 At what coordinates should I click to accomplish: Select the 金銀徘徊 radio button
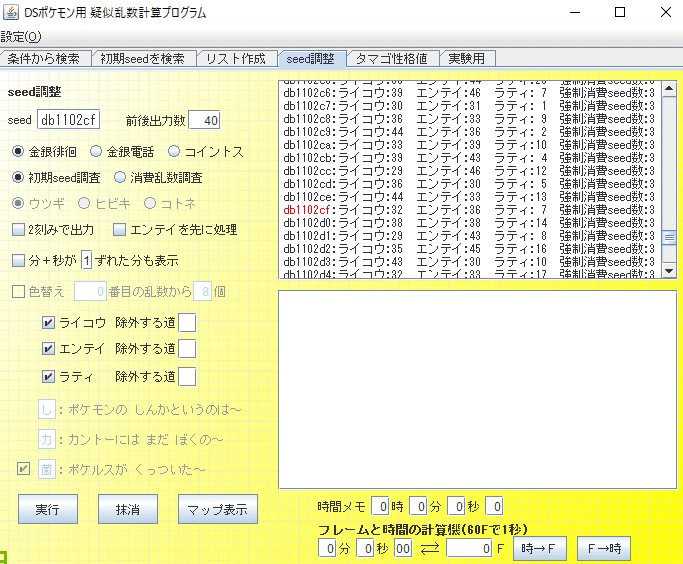click(x=17, y=152)
